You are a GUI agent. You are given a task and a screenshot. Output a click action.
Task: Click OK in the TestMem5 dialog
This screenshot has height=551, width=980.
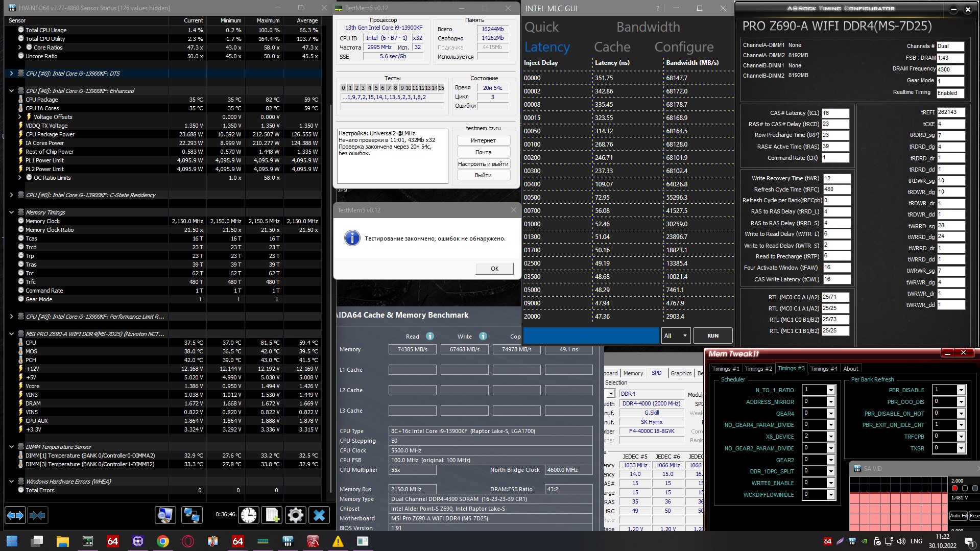494,269
